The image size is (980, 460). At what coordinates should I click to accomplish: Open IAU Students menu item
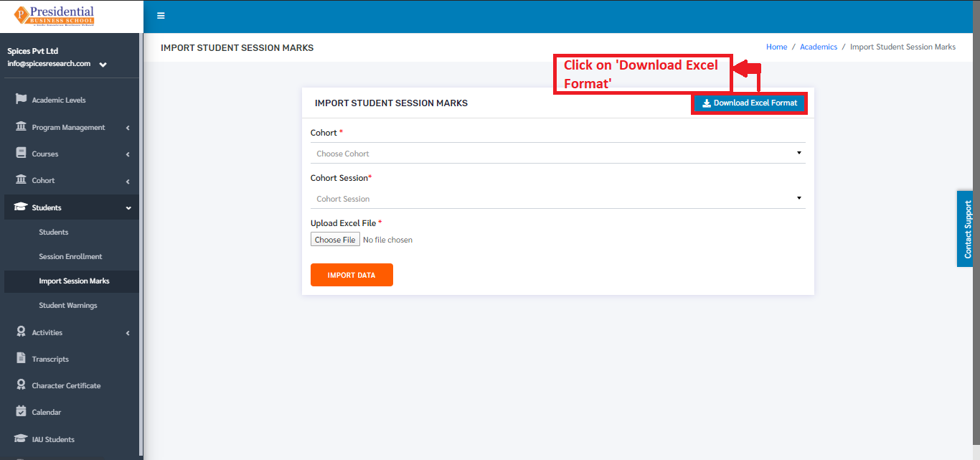pos(53,439)
